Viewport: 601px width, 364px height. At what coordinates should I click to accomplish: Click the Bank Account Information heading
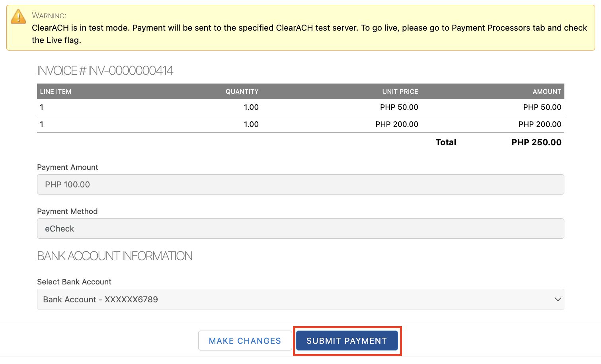pyautogui.click(x=115, y=256)
